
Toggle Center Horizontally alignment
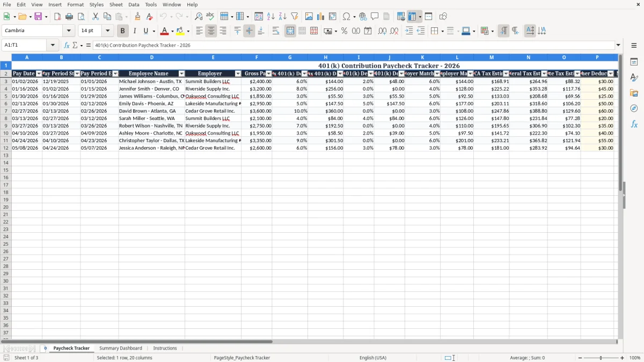211,31
